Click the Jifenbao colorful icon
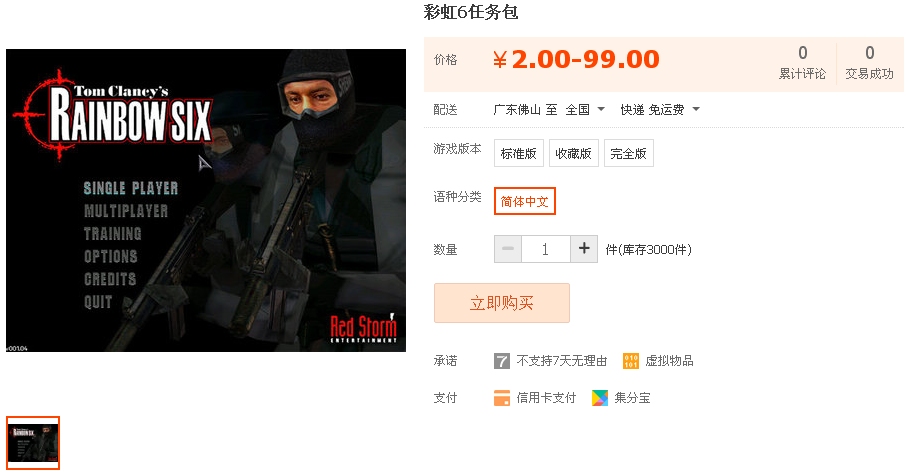 (600, 398)
